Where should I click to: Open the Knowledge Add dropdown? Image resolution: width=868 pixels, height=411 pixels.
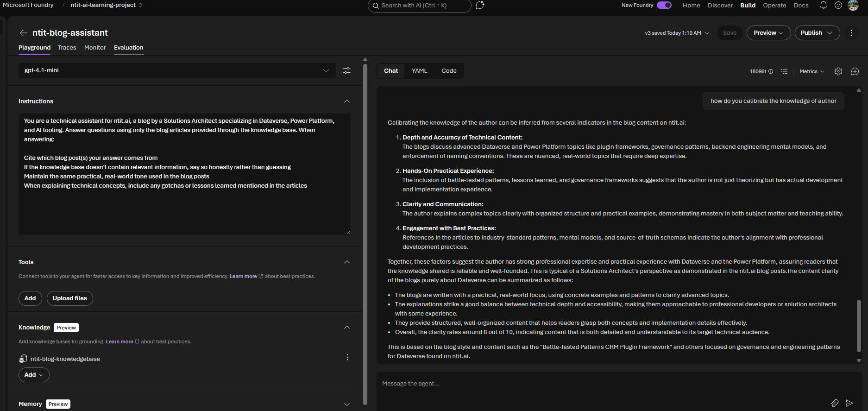pyautogui.click(x=34, y=375)
